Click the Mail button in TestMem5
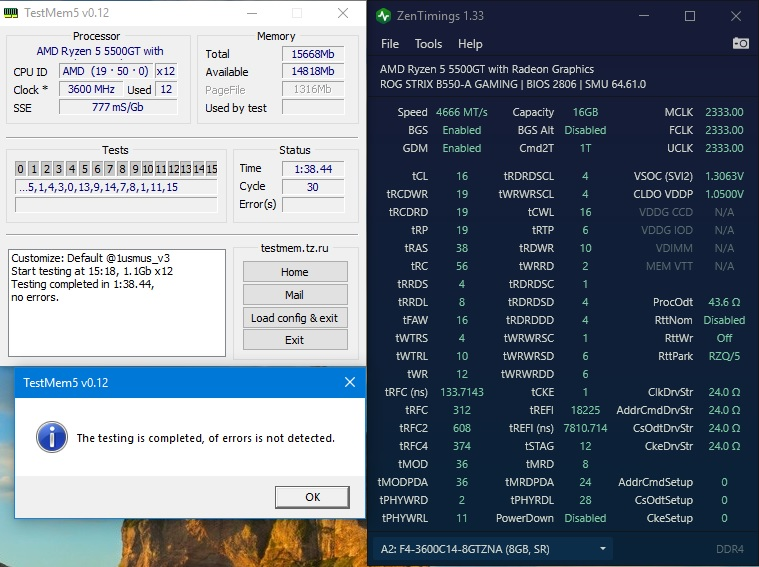Image resolution: width=759 pixels, height=567 pixels. click(x=295, y=295)
